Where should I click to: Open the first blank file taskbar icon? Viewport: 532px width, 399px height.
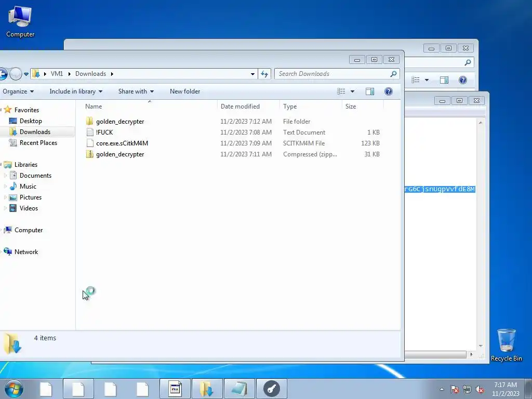coord(46,389)
